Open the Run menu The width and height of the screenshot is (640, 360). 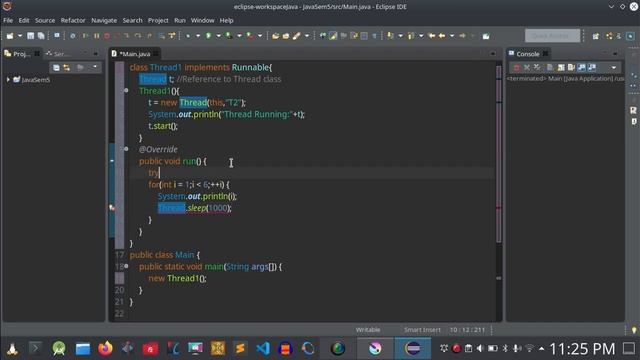[180, 20]
